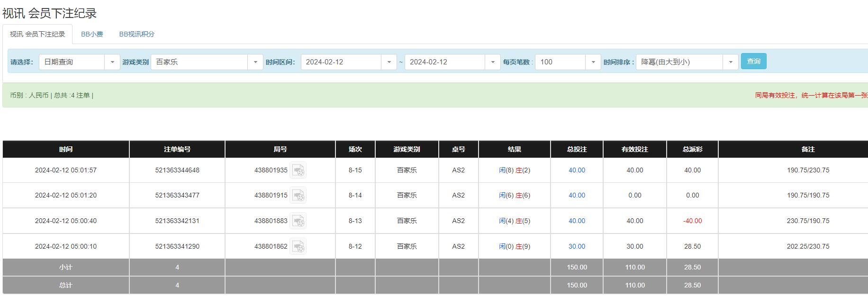Click the 40.00 bet link for round 8-14
The height and width of the screenshot is (296, 868).
pyautogui.click(x=577, y=196)
